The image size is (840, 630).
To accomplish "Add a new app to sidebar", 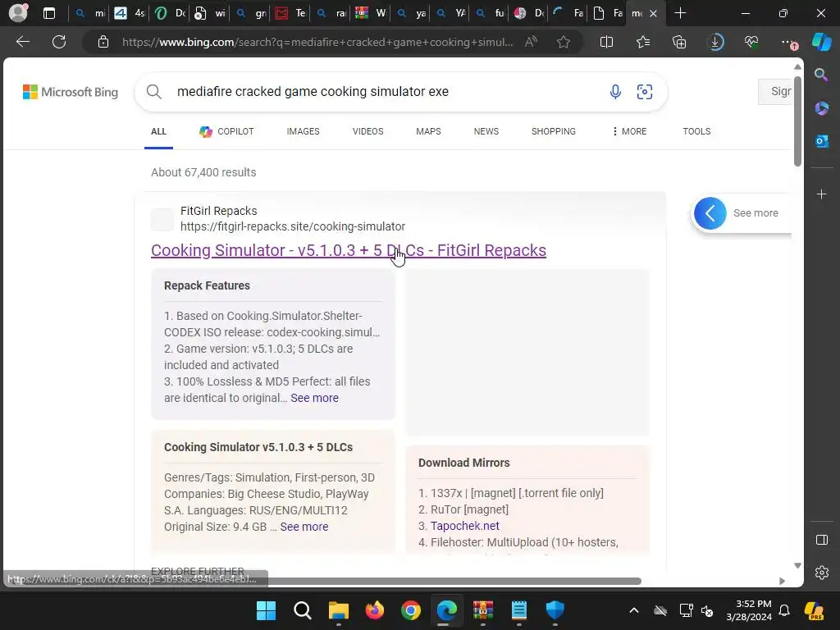I will (x=821, y=194).
